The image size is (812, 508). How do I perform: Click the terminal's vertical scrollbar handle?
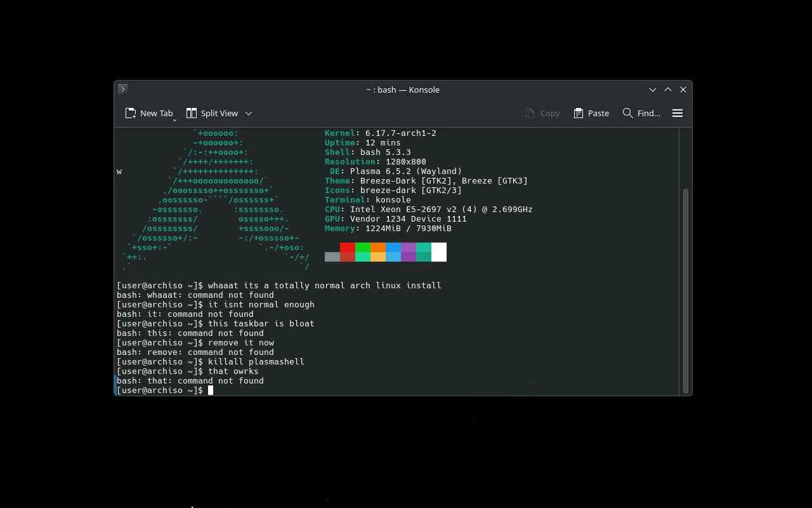[685, 291]
